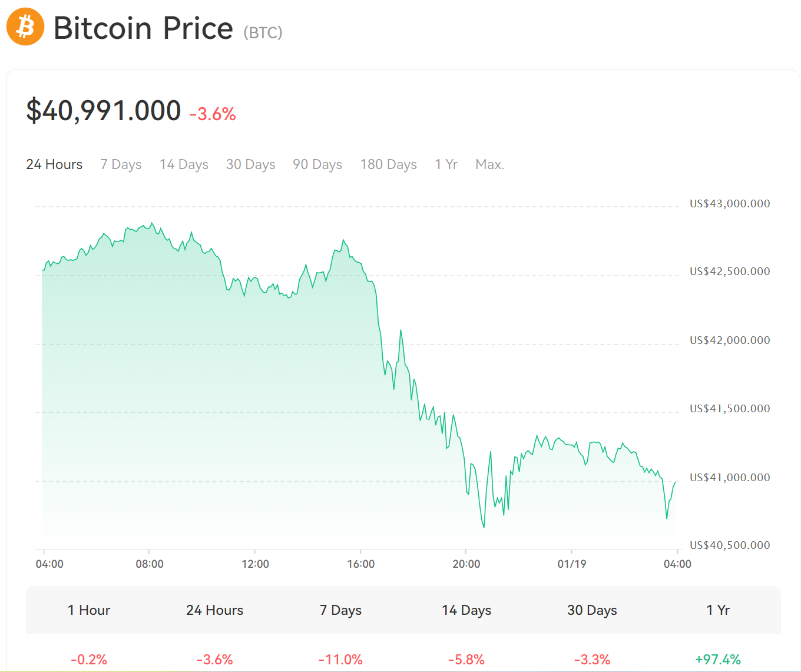Click the current price $40,991.000

(103, 110)
